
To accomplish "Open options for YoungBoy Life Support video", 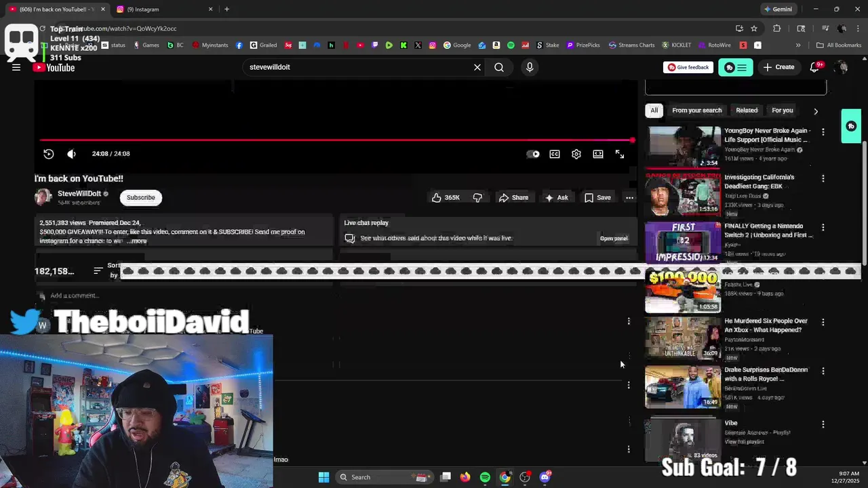I will point(823,132).
